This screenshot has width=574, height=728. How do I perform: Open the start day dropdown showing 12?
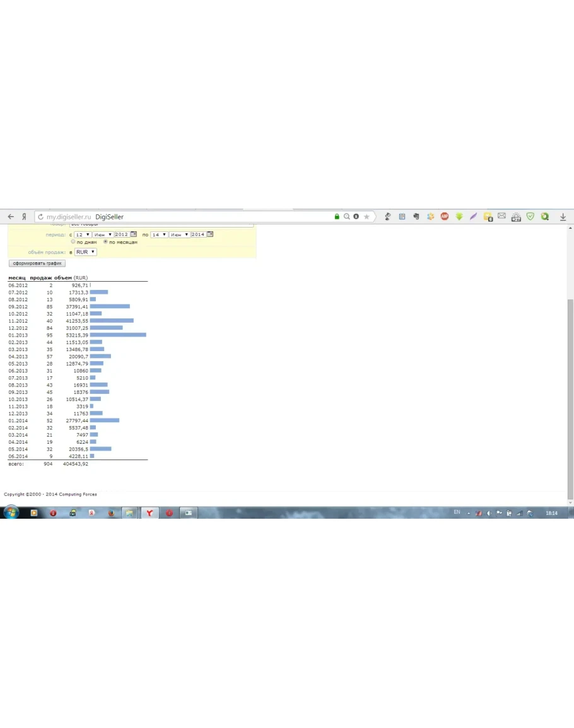point(83,234)
